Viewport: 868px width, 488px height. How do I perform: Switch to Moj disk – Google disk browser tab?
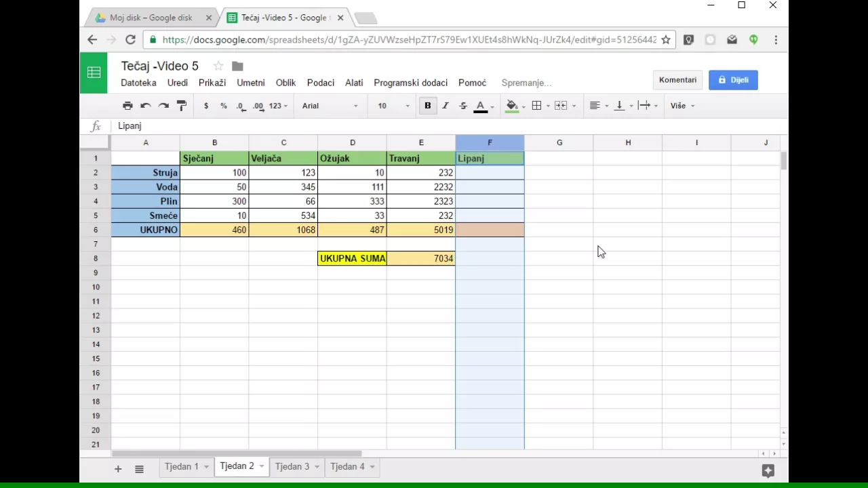(x=151, y=18)
